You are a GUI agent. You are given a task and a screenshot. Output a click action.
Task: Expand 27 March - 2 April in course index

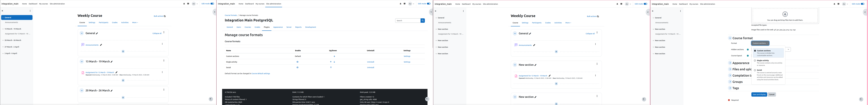(x=3, y=47)
